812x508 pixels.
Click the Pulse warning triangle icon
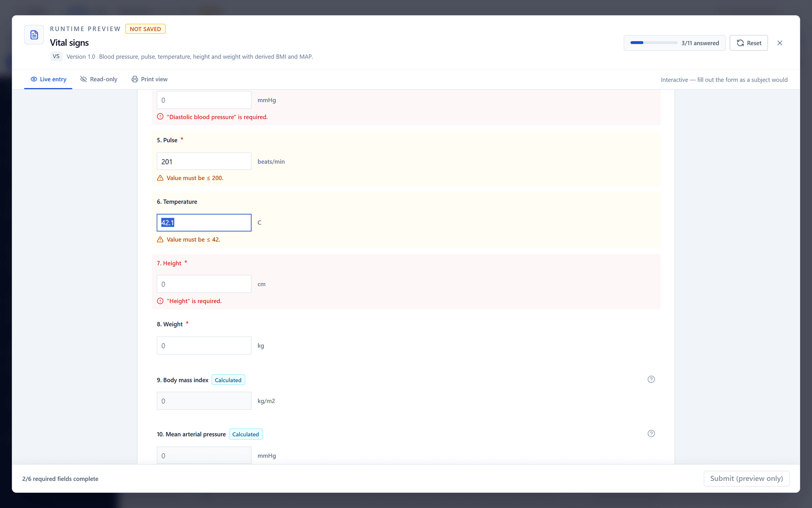tap(160, 178)
